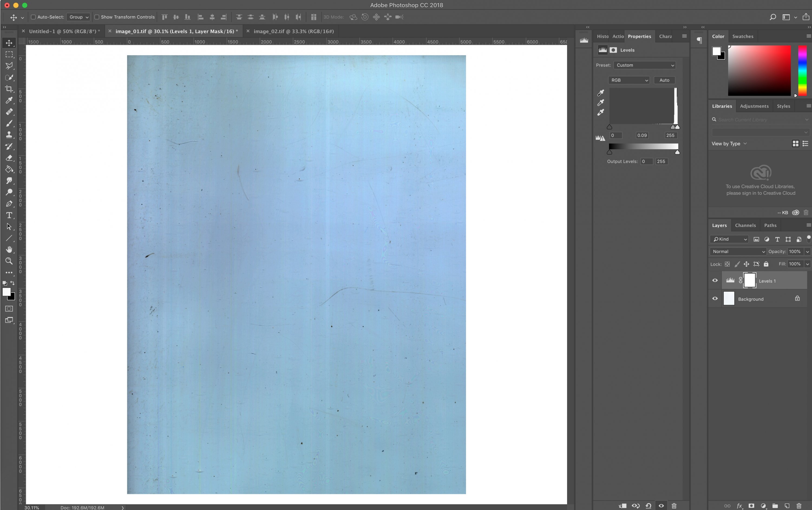The image size is (812, 510).
Task: Select the Rectangular Marquee tool
Action: pos(9,54)
